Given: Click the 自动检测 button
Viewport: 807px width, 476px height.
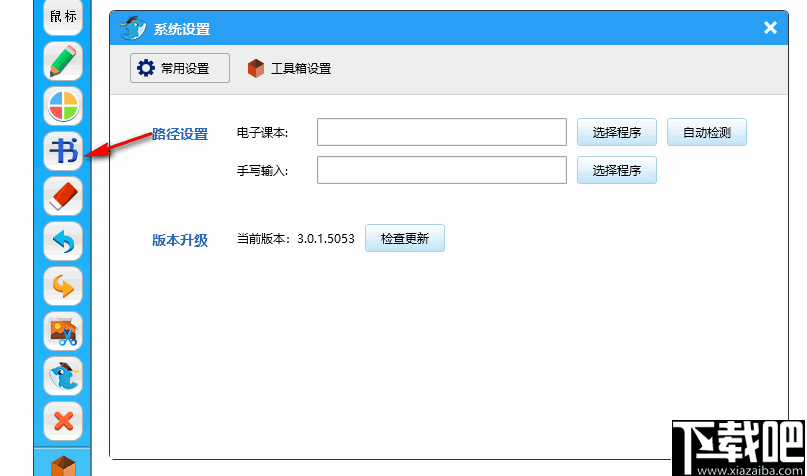Looking at the screenshot, I should click(707, 132).
